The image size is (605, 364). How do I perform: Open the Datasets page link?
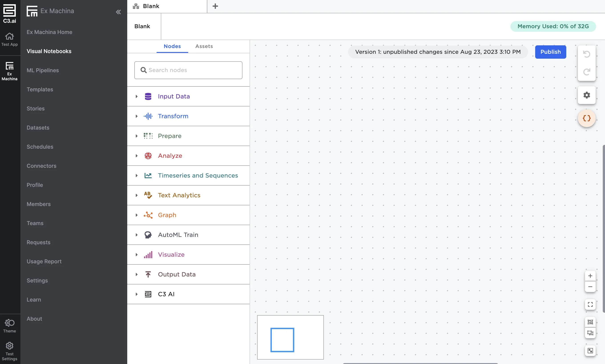point(38,128)
